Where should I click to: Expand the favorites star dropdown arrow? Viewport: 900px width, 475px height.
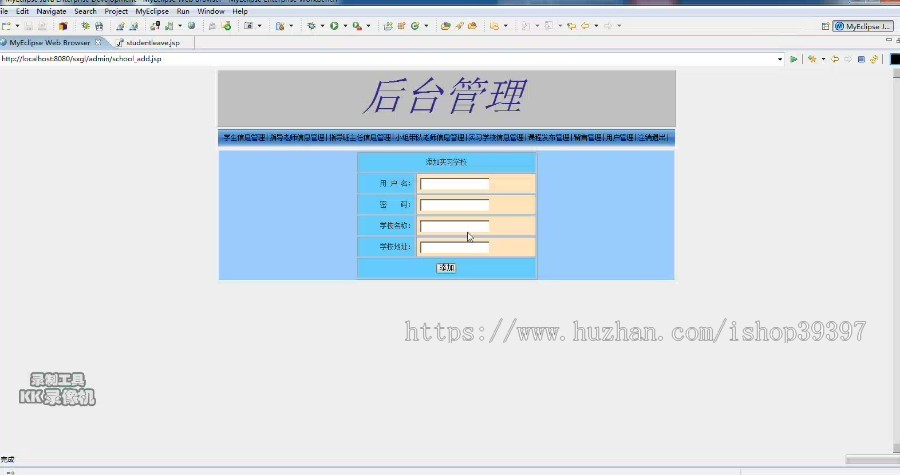click(823, 59)
